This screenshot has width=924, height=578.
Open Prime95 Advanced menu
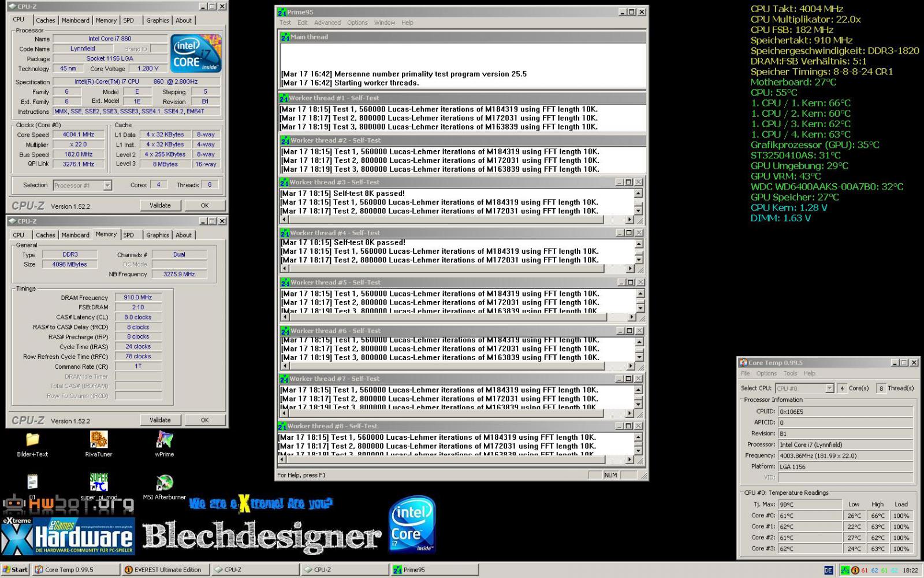pos(327,23)
